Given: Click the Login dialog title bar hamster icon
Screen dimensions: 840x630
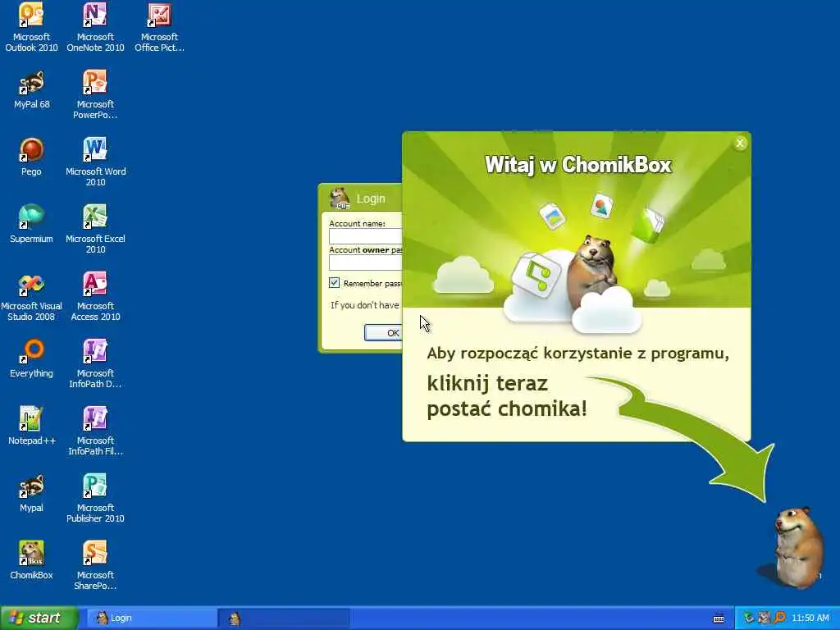Looking at the screenshot, I should [340, 199].
